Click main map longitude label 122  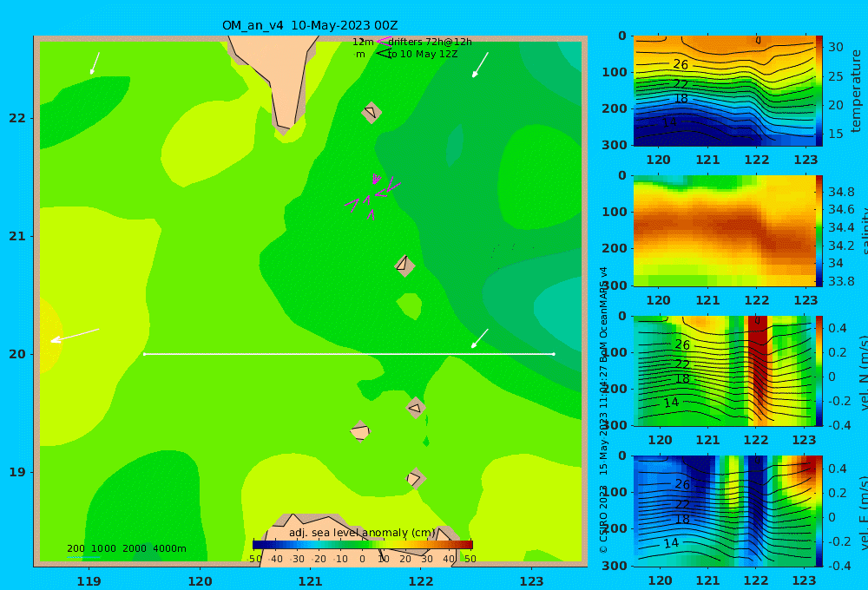(421, 581)
